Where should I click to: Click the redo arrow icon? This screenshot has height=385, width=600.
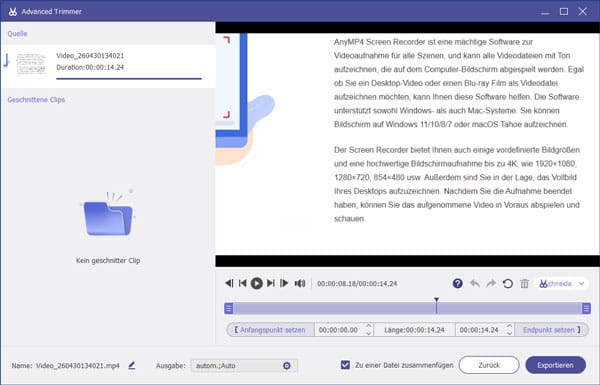point(491,283)
